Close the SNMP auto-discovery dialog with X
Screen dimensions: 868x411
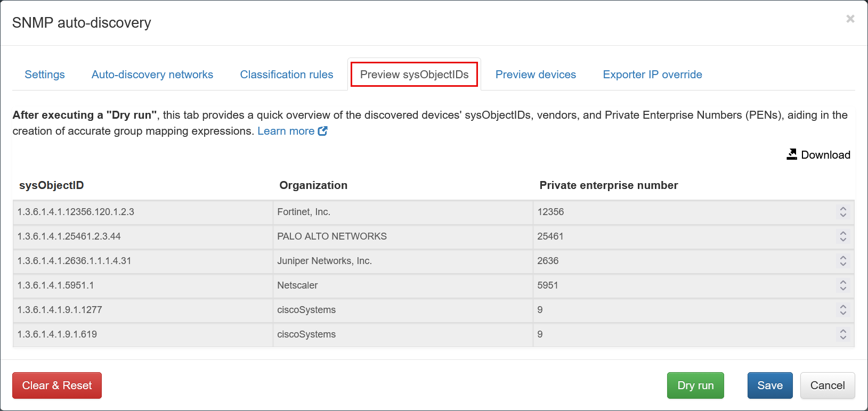coord(850,19)
